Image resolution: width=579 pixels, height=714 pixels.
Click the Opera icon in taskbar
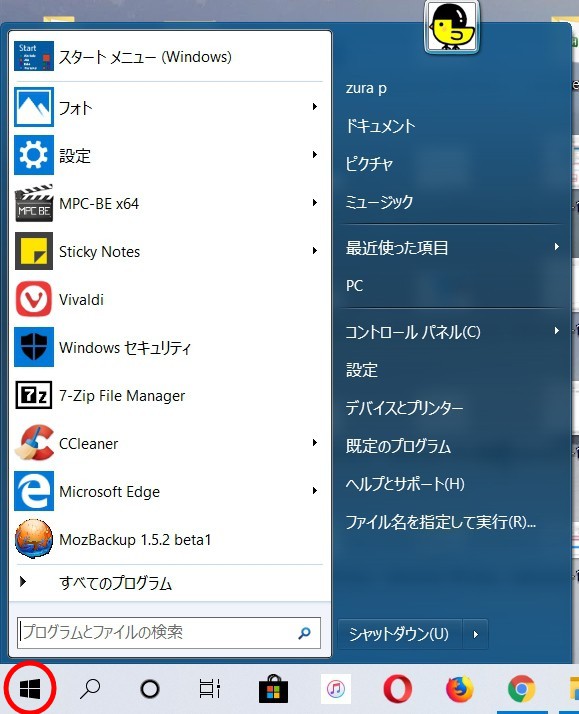point(397,689)
